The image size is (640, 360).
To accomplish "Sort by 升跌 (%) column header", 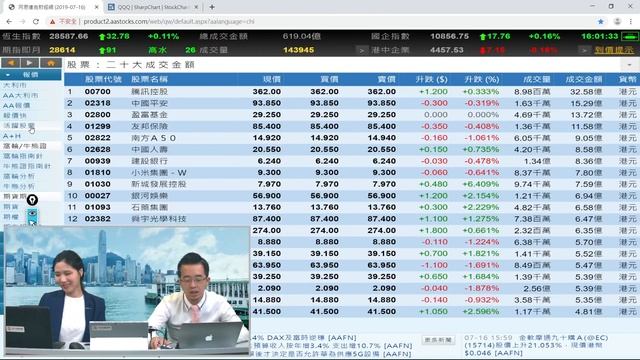I will (x=482, y=79).
